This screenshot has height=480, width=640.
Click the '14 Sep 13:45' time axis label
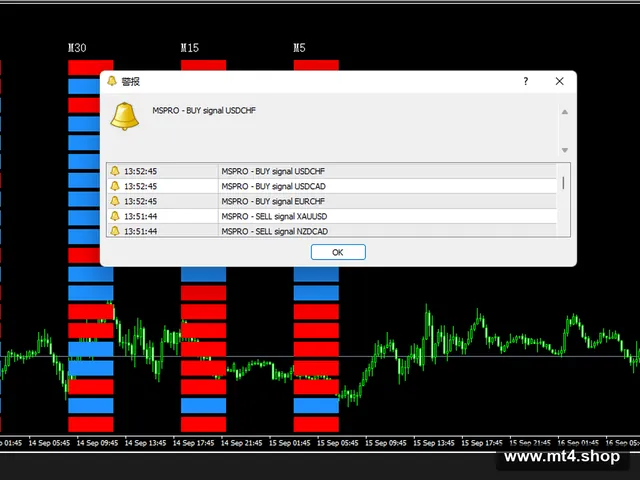[145, 443]
